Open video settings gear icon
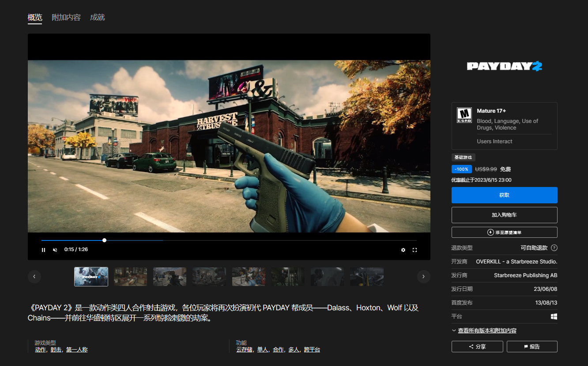This screenshot has height=366, width=588. [403, 250]
